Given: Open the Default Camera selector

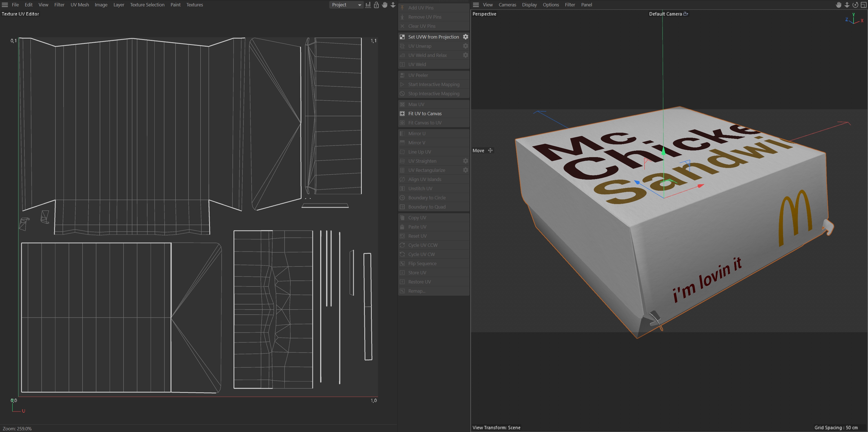Looking at the screenshot, I should (x=668, y=14).
